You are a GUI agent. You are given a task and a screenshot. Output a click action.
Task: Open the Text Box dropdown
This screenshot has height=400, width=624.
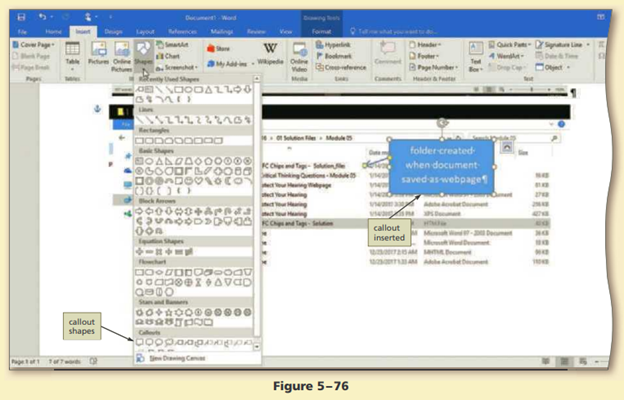tap(476, 57)
